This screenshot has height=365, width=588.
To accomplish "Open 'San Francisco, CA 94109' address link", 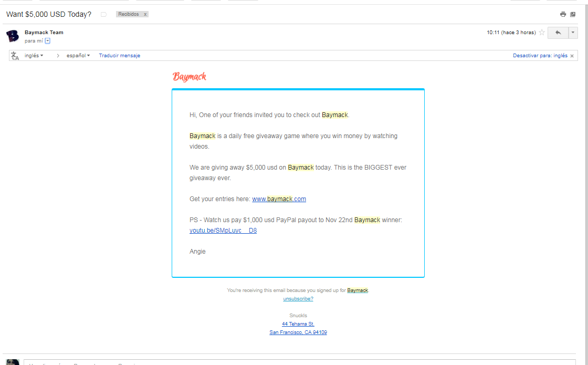I will (x=298, y=332).
